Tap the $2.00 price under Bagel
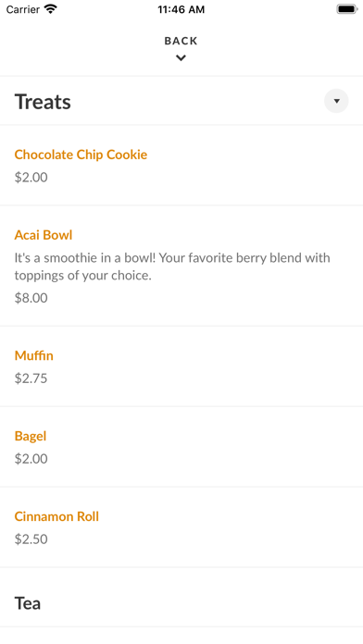 click(31, 458)
